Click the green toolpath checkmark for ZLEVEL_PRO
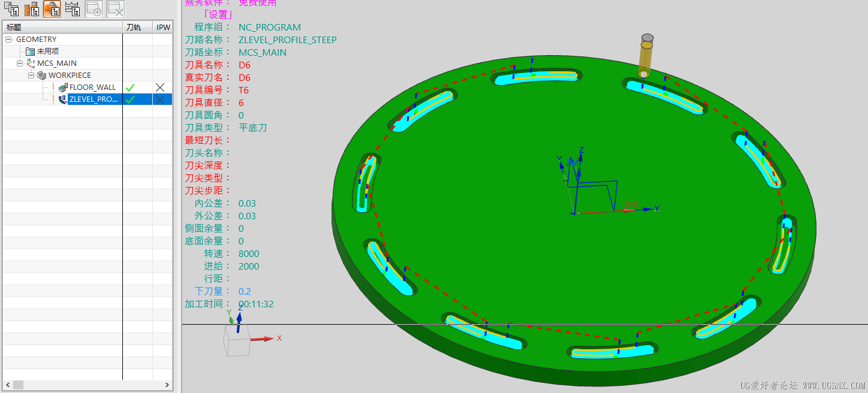This screenshot has width=868, height=393. coord(130,99)
